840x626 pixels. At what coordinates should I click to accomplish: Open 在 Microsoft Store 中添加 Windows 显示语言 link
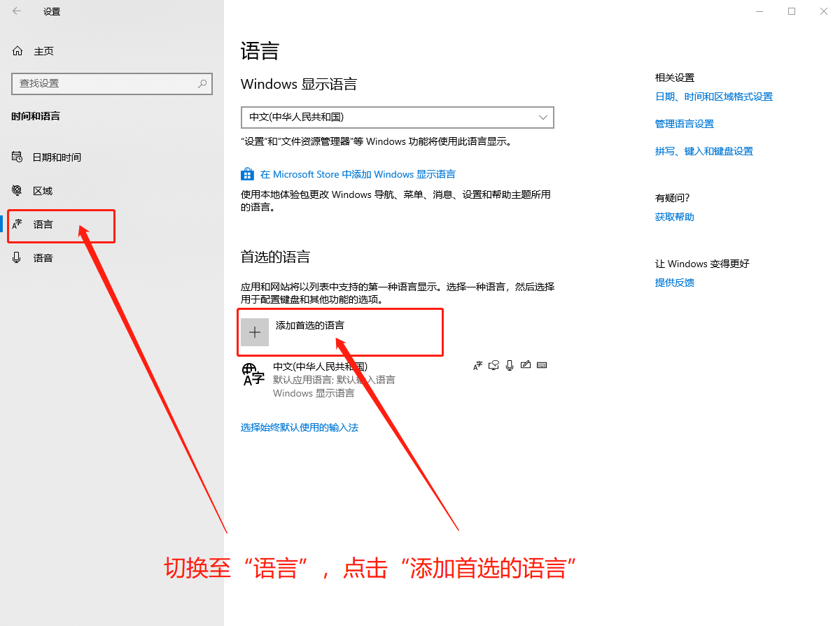358,174
